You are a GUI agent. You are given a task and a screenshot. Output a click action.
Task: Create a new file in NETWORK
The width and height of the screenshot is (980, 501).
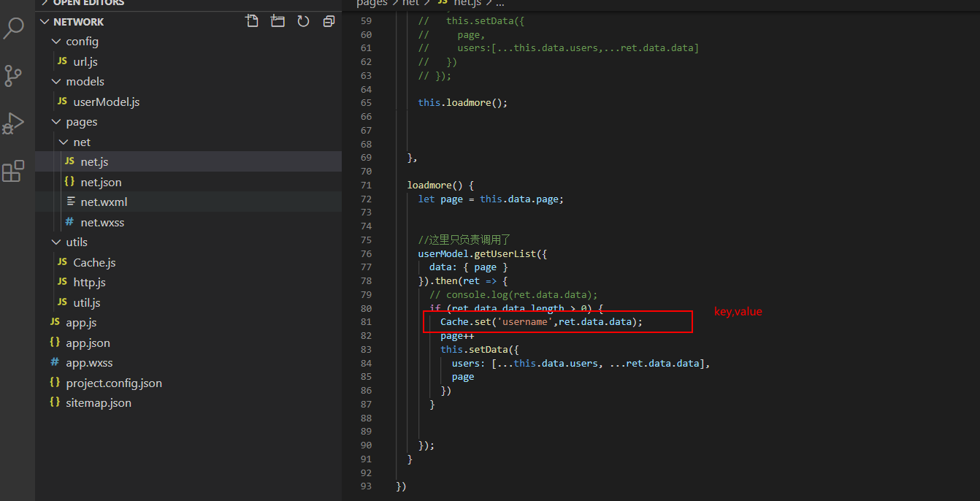coord(252,21)
